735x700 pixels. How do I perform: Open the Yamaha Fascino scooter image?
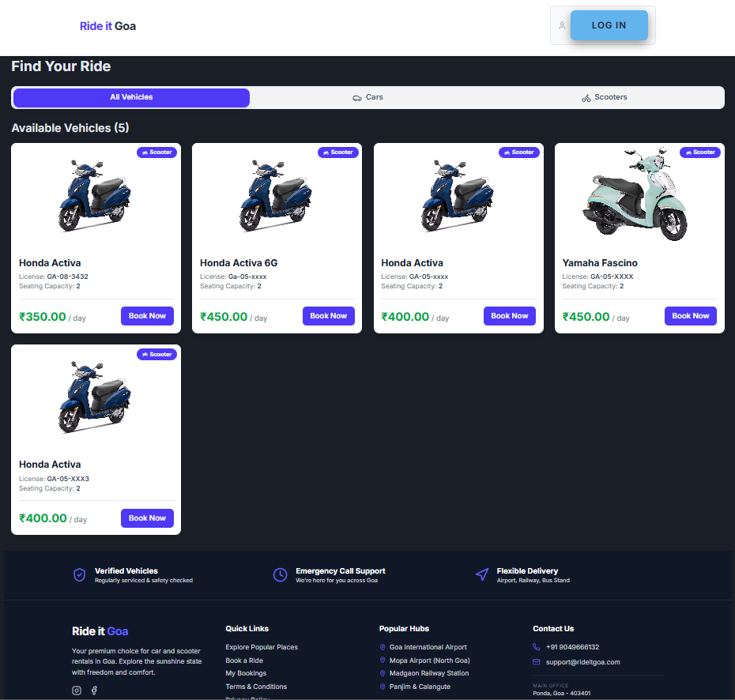639,194
